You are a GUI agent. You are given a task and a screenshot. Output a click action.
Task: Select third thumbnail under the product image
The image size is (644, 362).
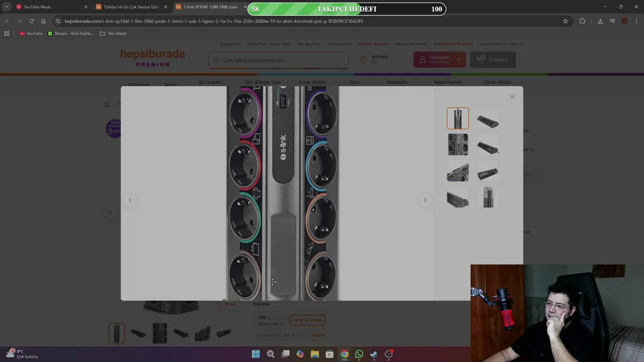pyautogui.click(x=160, y=333)
